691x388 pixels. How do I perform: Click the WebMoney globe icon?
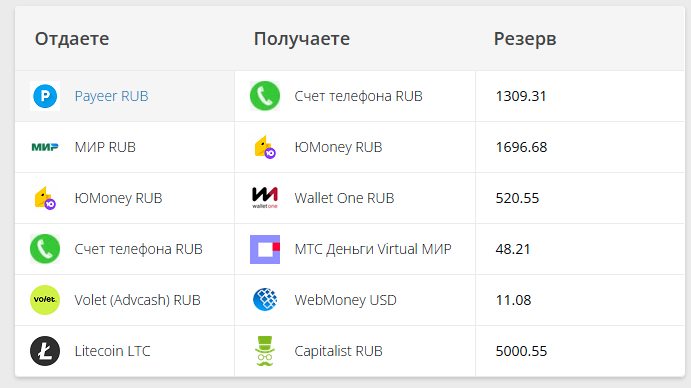coord(265,300)
